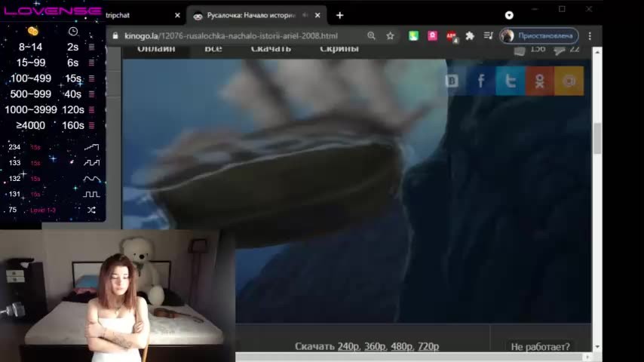This screenshot has height=362, width=644.
Task: Click the scrollbar down arrow
Action: click(x=597, y=347)
